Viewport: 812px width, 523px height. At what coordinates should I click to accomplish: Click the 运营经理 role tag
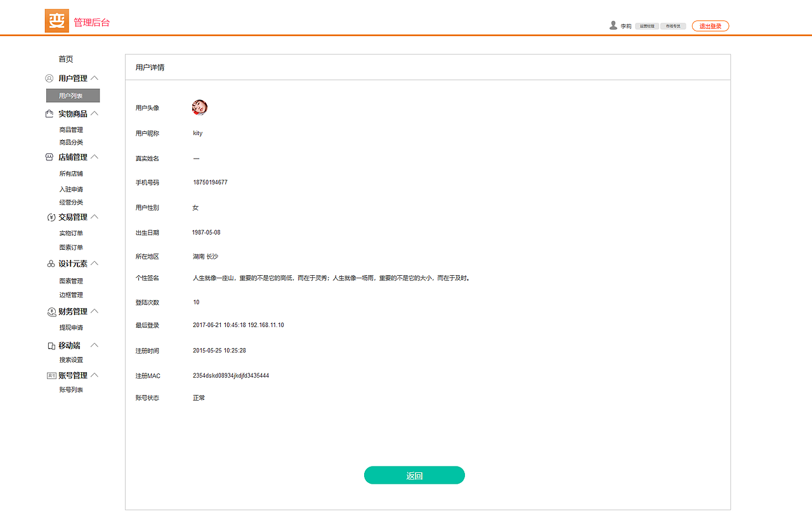(x=647, y=27)
